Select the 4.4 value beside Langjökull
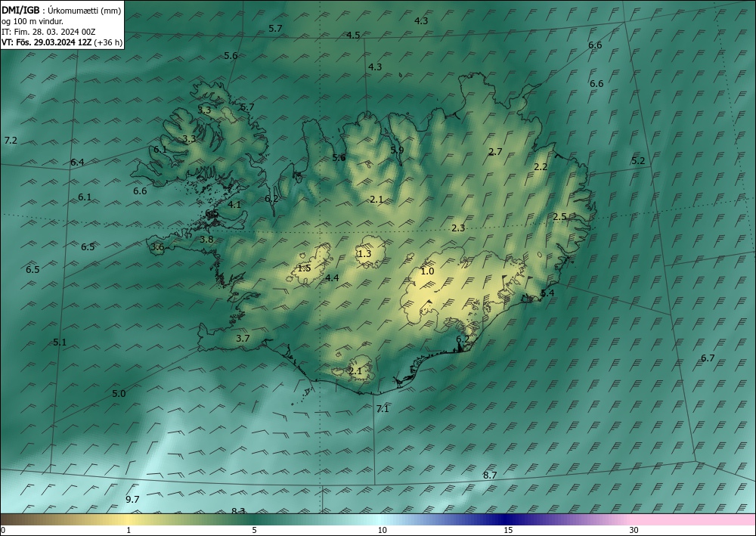 point(332,277)
